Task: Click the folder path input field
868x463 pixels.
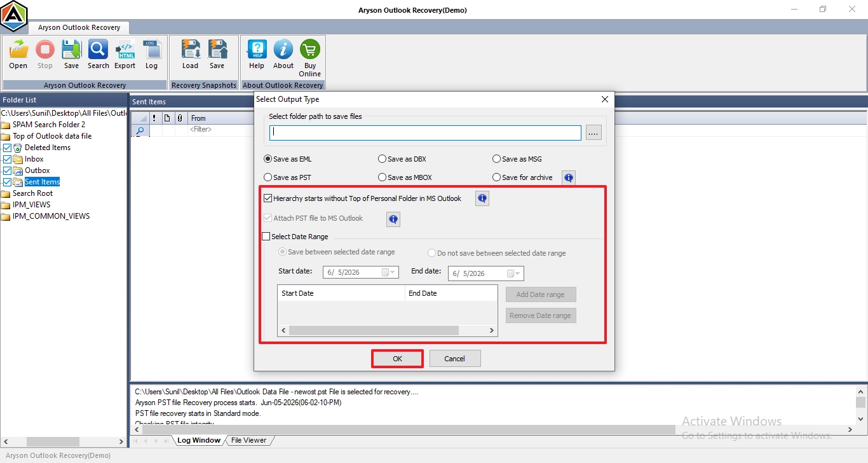Action: [x=425, y=133]
